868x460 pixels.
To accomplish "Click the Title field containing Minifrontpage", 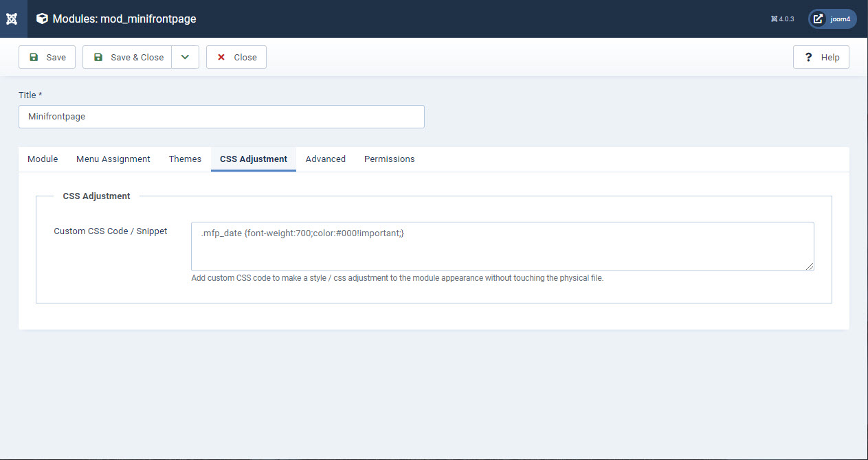I will pos(221,117).
